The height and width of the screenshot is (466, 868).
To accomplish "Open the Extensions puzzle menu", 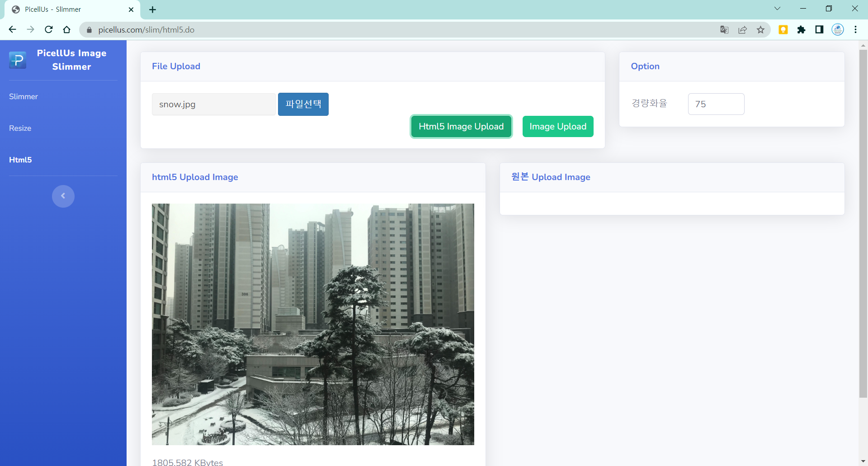I will pyautogui.click(x=801, y=29).
